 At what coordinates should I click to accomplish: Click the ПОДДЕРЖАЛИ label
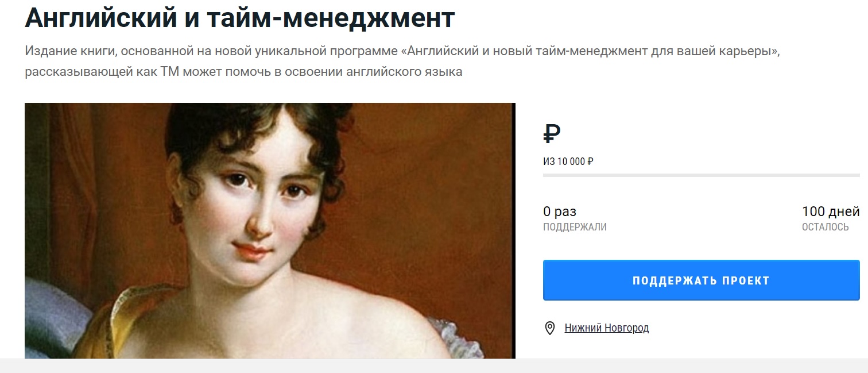click(575, 227)
